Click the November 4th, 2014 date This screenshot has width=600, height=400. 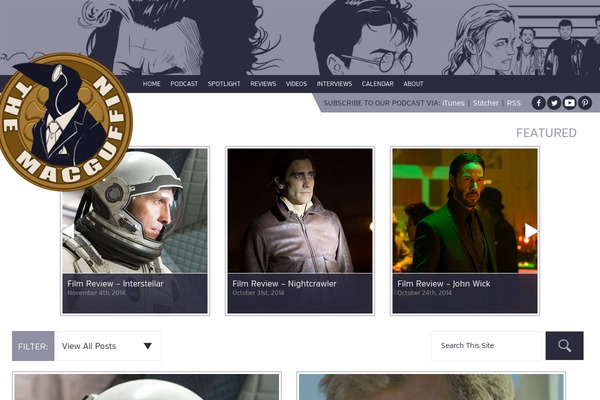(96, 293)
